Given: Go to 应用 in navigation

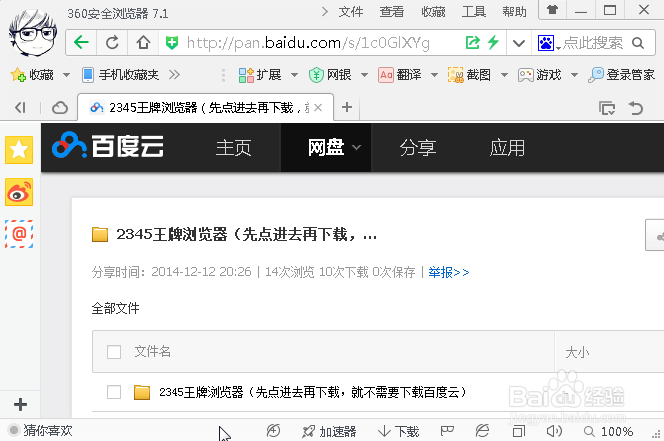Looking at the screenshot, I should 507,148.
